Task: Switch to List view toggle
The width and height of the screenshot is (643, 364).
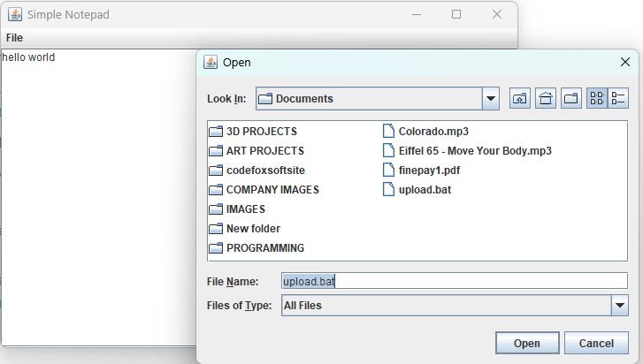Action: [x=597, y=99]
